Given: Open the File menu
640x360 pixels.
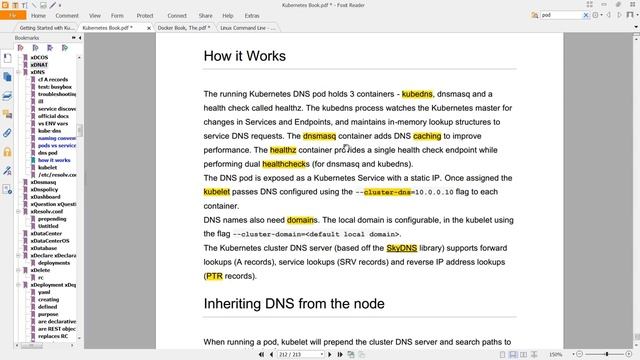Looking at the screenshot, I should click(x=13, y=16).
